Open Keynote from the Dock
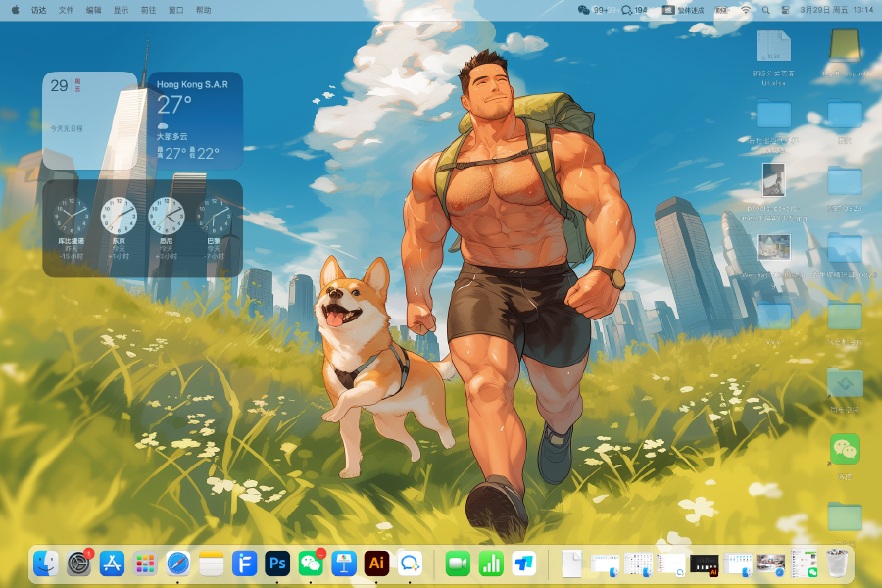 click(x=343, y=563)
